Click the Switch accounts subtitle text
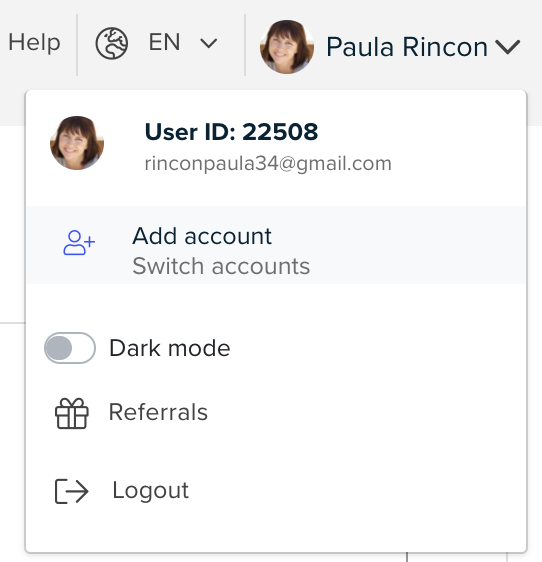Viewport: 542px width, 562px height. pyautogui.click(x=221, y=266)
